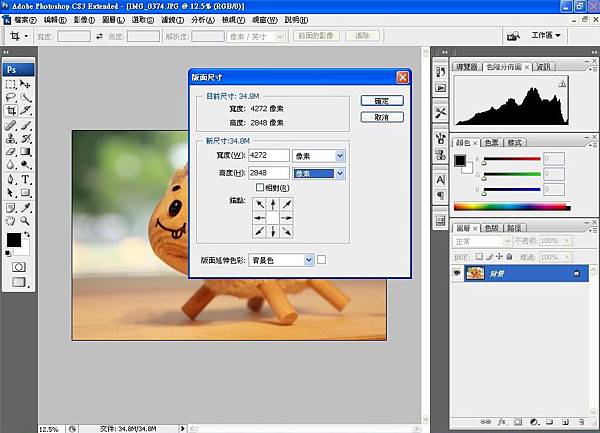600x433 pixels.
Task: Select the Dodge tool
Action: coord(25,165)
